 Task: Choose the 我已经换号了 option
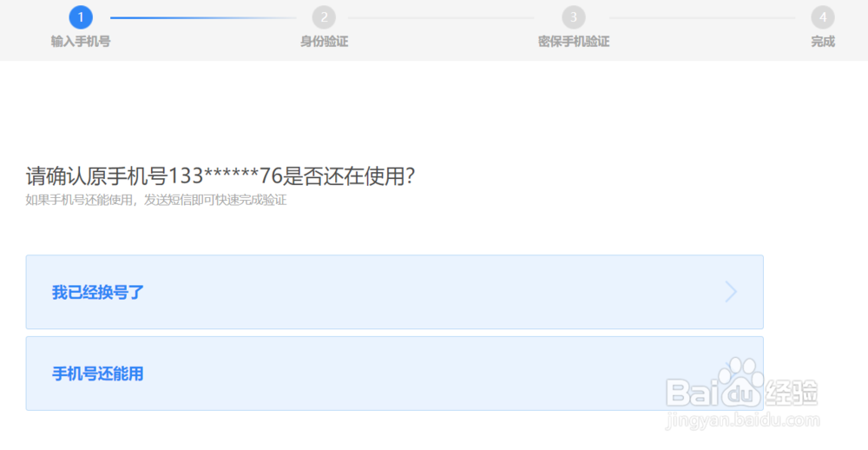(x=395, y=292)
